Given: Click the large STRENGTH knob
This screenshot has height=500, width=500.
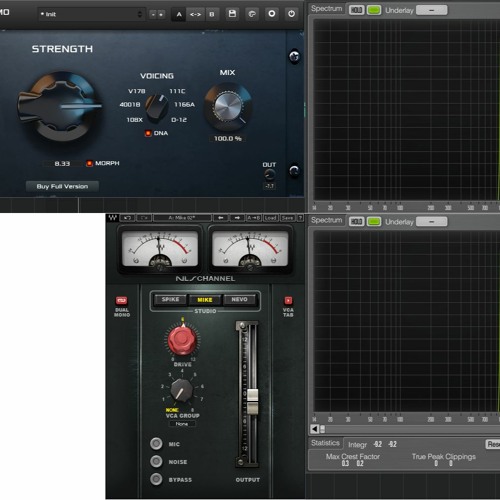Looking at the screenshot, I should (x=61, y=106).
